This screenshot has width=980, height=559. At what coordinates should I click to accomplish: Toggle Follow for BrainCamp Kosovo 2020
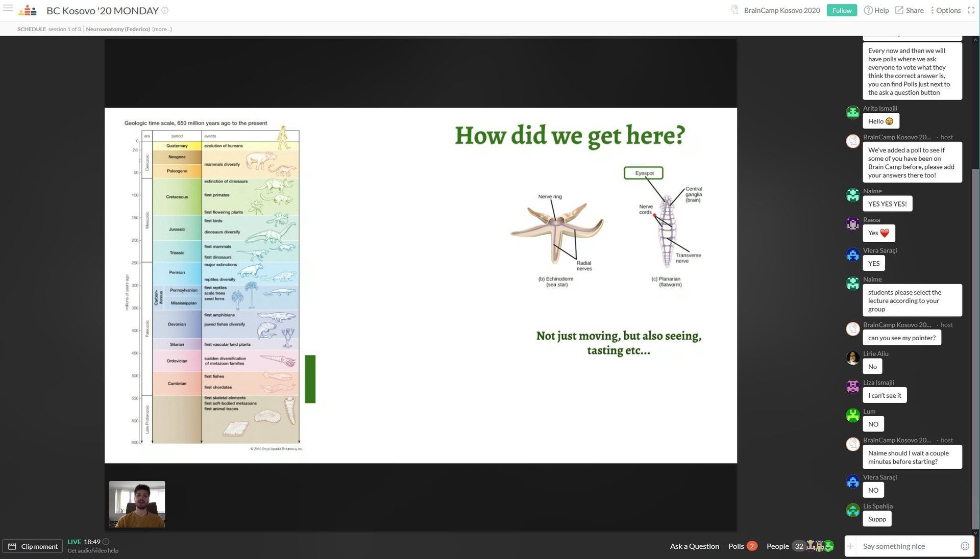[842, 10]
